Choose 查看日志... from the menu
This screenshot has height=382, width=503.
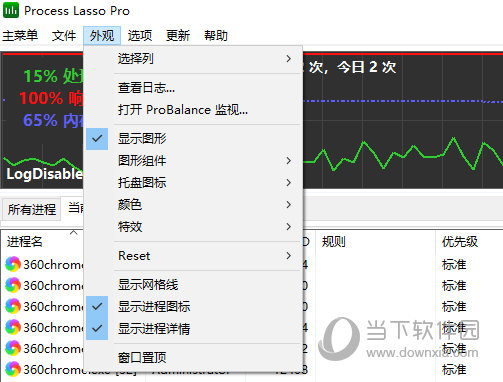pos(193,88)
